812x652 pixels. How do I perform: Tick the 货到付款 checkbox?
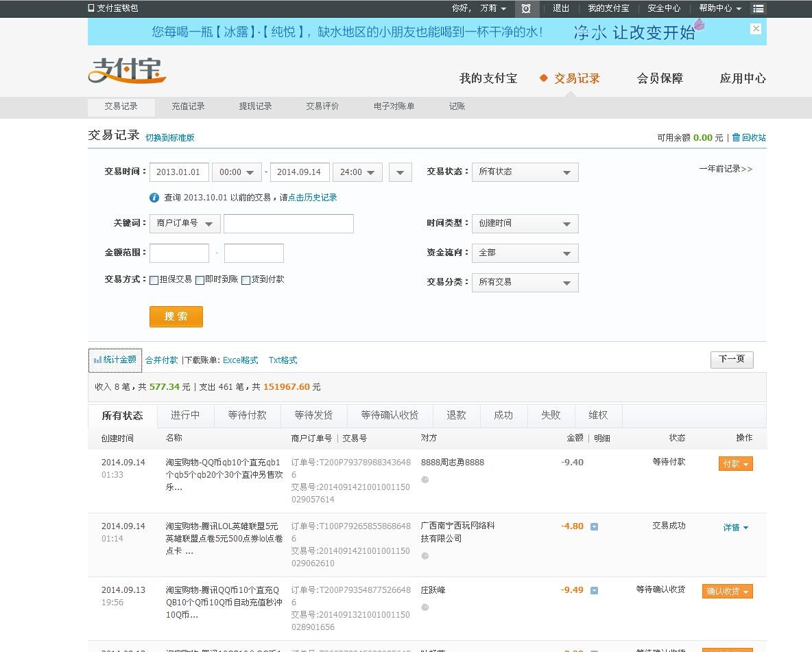[x=246, y=280]
